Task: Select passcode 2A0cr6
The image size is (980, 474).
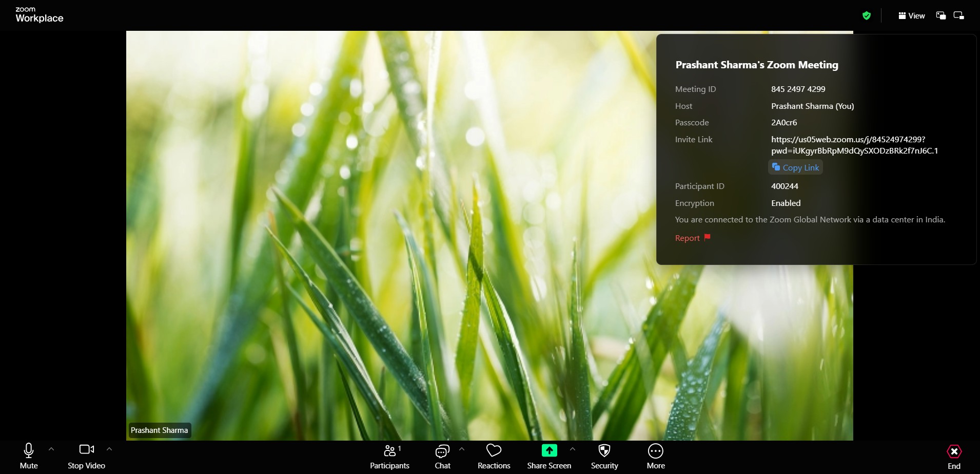Action: coord(784,123)
